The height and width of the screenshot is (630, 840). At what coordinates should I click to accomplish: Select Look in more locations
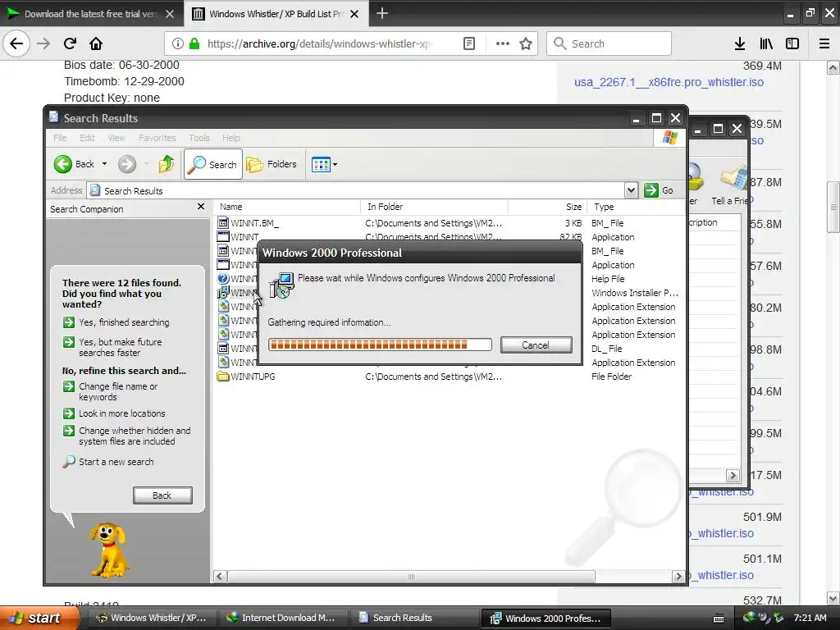tap(115, 413)
